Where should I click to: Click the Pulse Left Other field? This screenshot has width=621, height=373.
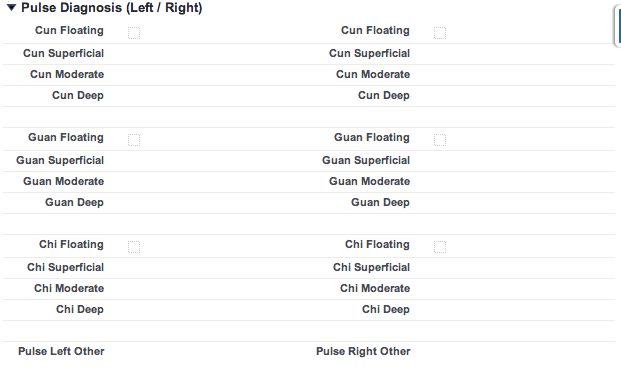tap(210, 352)
